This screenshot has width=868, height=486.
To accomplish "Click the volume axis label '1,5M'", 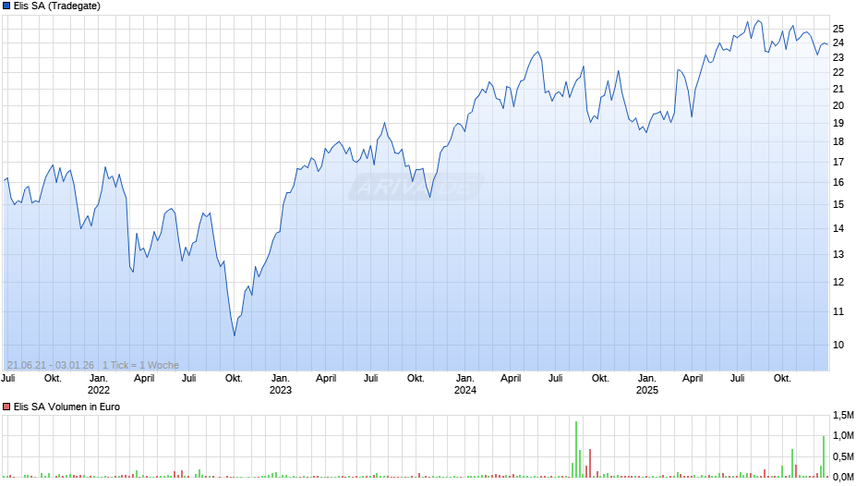I will click(844, 415).
